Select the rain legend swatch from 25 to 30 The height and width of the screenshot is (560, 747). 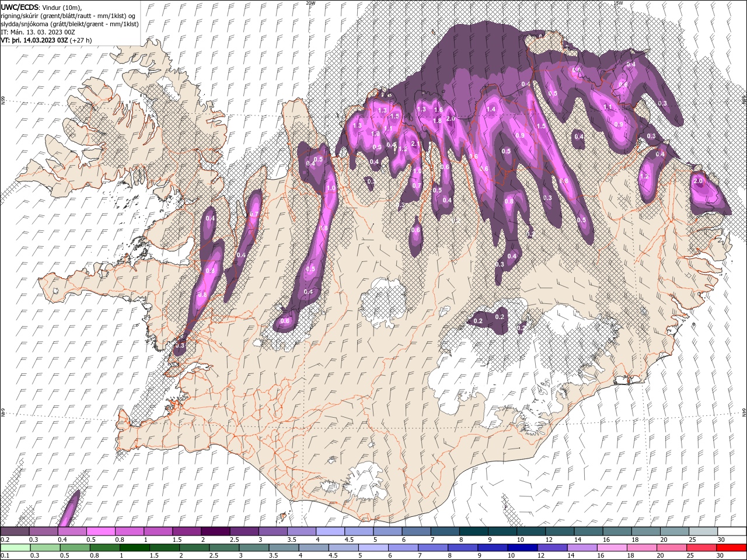point(703,548)
